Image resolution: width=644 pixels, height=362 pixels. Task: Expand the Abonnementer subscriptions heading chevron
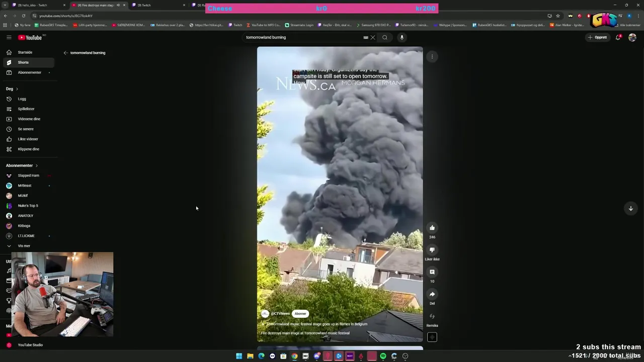(x=36, y=165)
